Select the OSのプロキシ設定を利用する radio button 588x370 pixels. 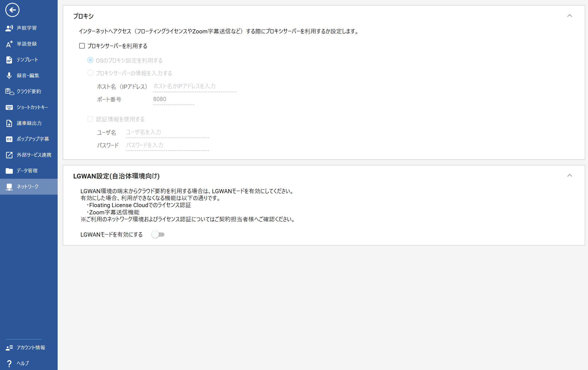pyautogui.click(x=90, y=60)
